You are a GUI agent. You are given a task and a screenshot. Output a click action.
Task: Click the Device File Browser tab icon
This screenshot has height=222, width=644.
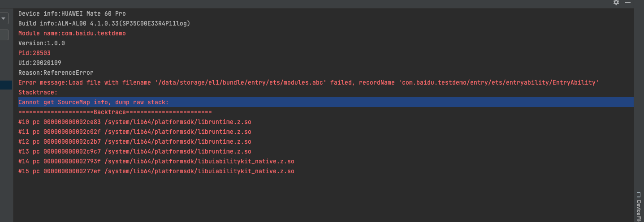(639, 195)
